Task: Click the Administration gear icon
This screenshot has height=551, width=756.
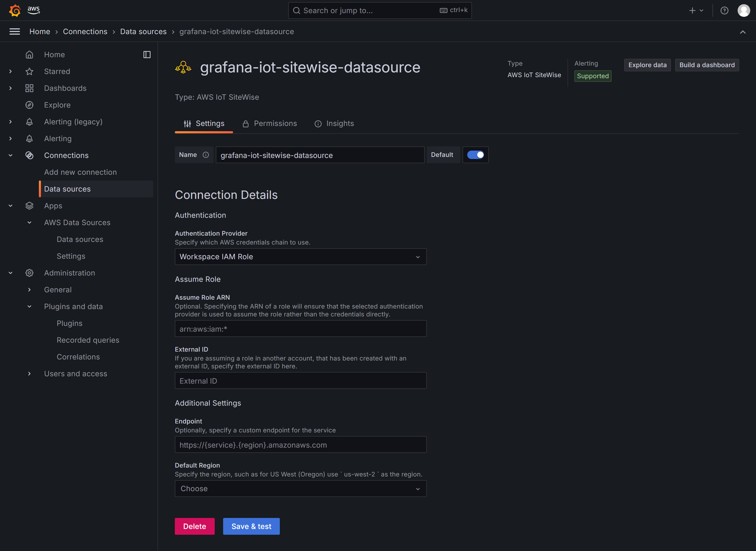Action: (x=29, y=273)
